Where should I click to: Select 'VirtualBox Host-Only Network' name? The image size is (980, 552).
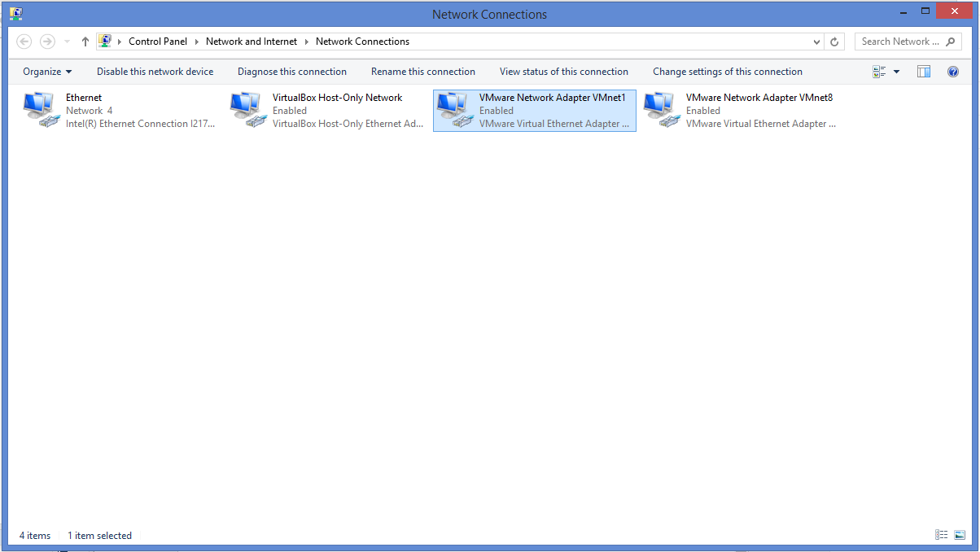pyautogui.click(x=338, y=98)
